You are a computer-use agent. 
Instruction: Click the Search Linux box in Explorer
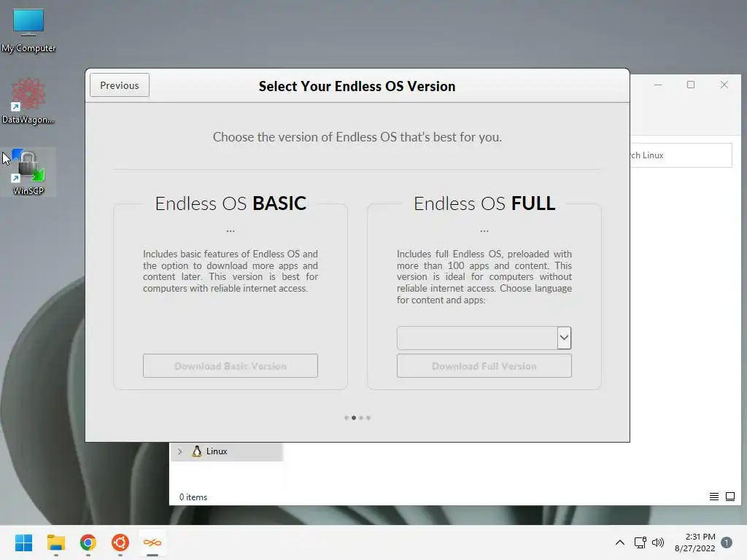681,155
